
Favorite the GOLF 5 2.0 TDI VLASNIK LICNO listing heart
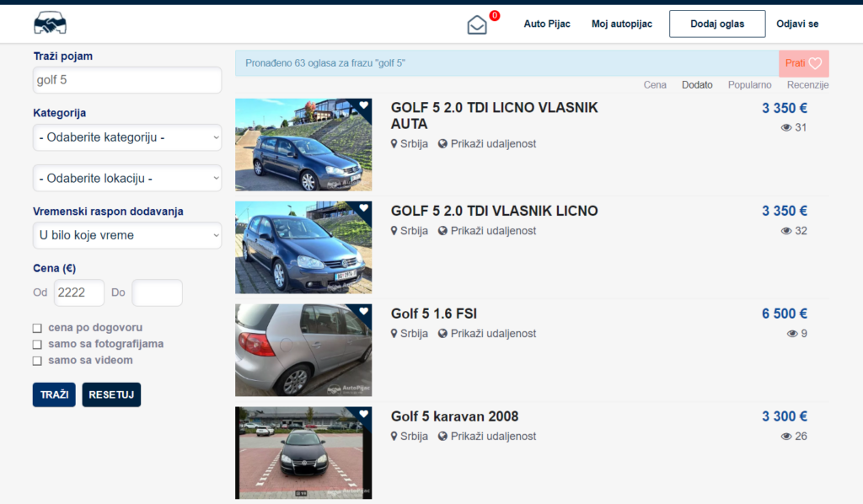[364, 207]
